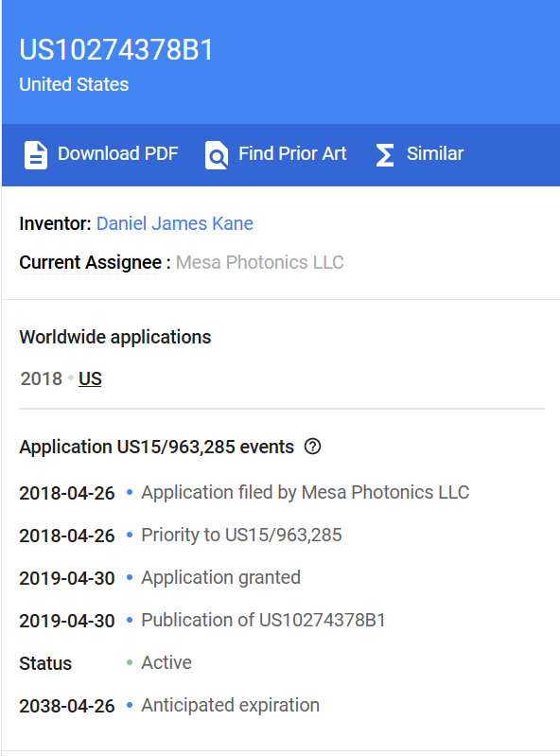Click Publication of US10274378B1 event
Screen dimensions: 560x756
[263, 620]
